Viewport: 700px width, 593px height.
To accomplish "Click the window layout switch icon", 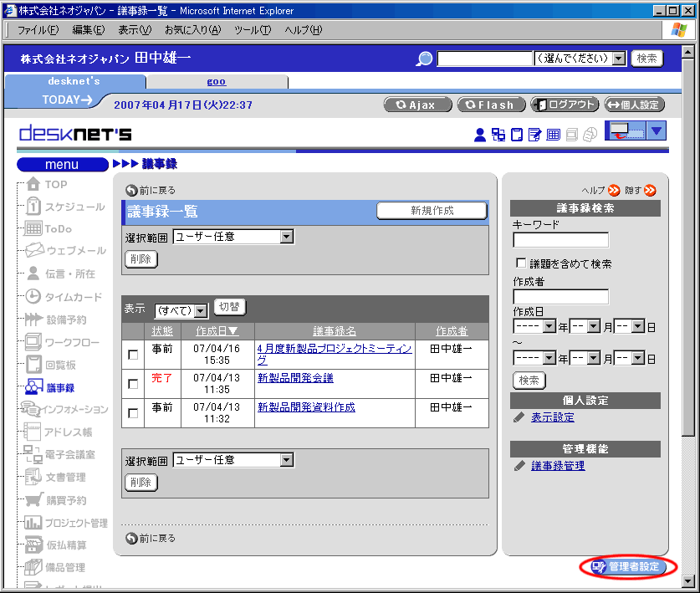I will click(x=625, y=130).
